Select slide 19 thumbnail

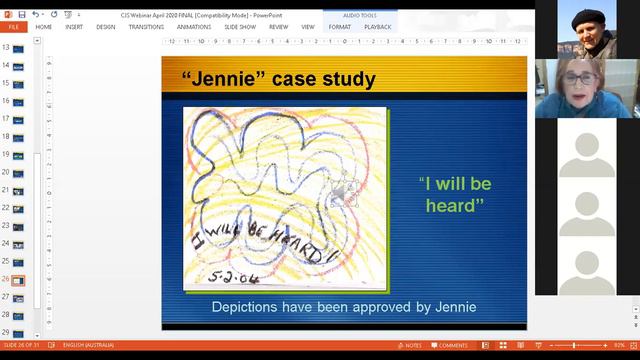pos(18,156)
